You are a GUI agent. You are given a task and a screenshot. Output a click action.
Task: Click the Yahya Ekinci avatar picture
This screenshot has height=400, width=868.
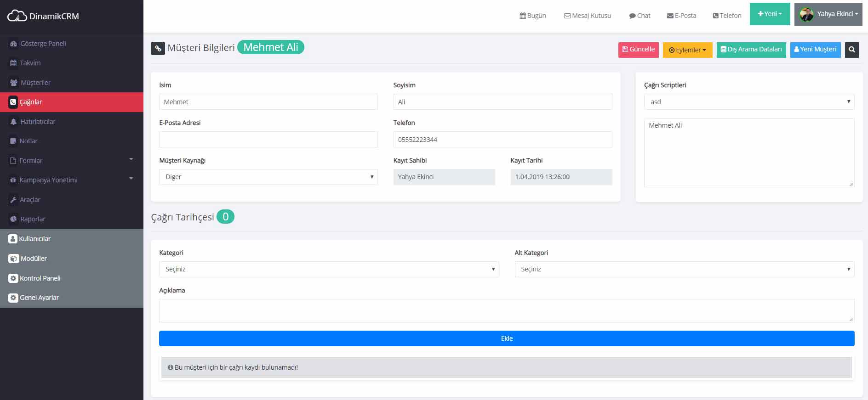tap(806, 14)
